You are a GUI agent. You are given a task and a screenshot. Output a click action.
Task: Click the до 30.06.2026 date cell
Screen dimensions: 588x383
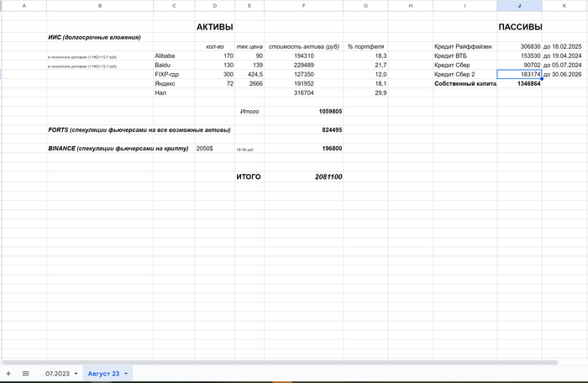564,74
